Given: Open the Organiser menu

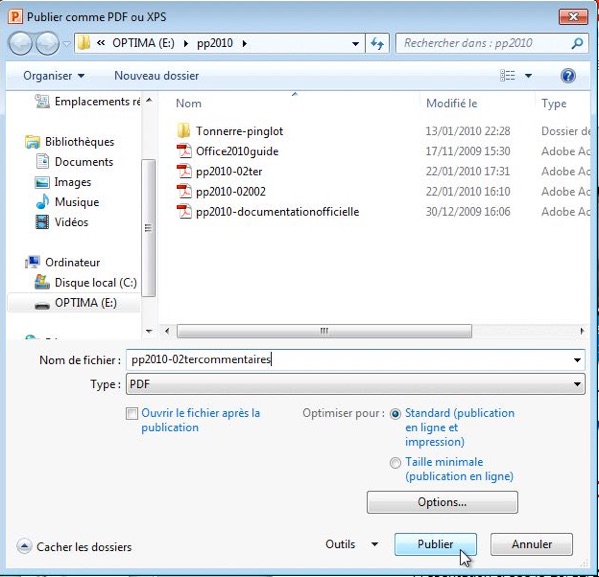Looking at the screenshot, I should point(54,76).
